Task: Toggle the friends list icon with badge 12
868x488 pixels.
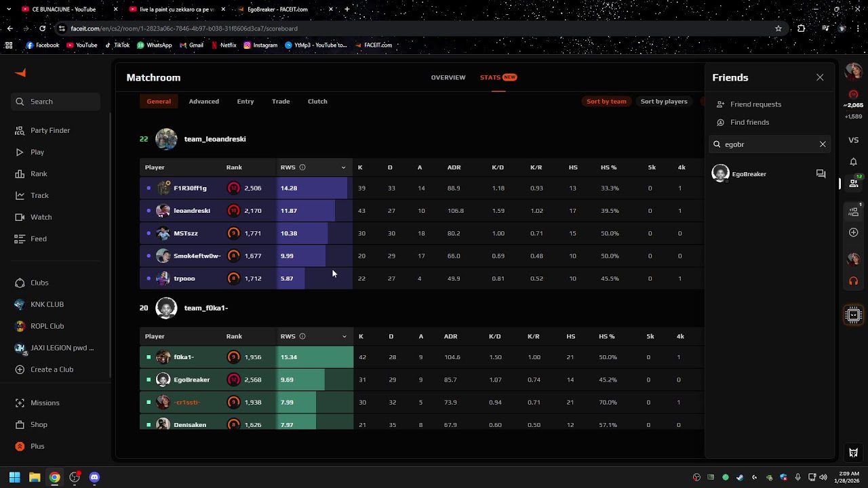Action: click(854, 183)
